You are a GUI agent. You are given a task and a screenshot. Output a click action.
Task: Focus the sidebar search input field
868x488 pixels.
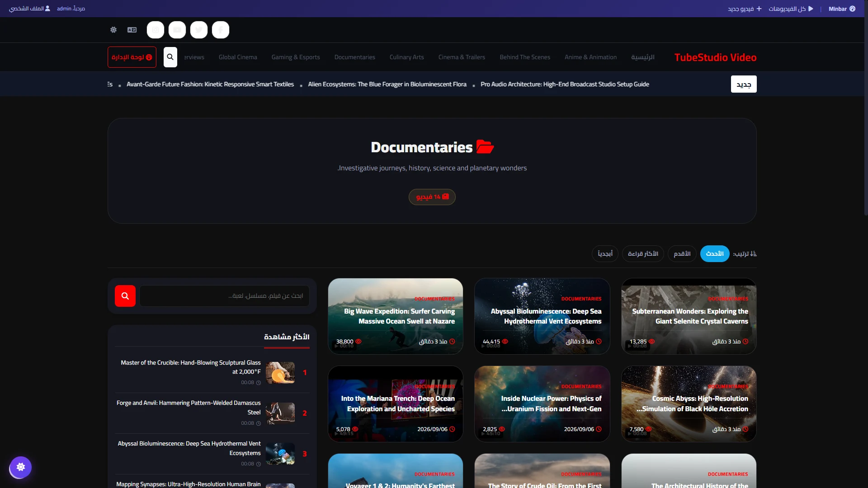tap(224, 296)
